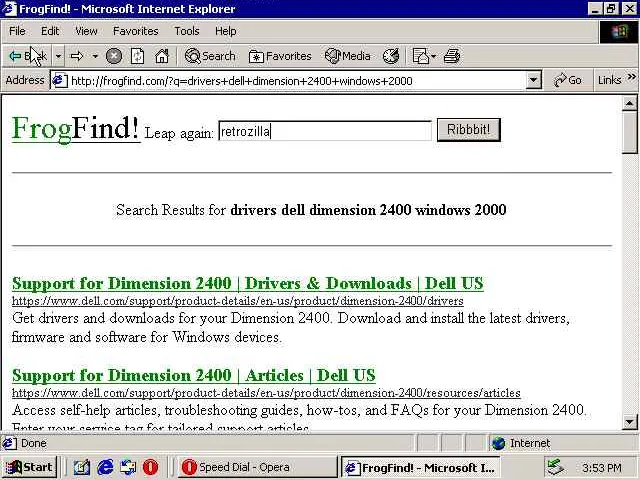Open Support for Dimension 2400 Articles link
The width and height of the screenshot is (640, 480).
pos(193,375)
